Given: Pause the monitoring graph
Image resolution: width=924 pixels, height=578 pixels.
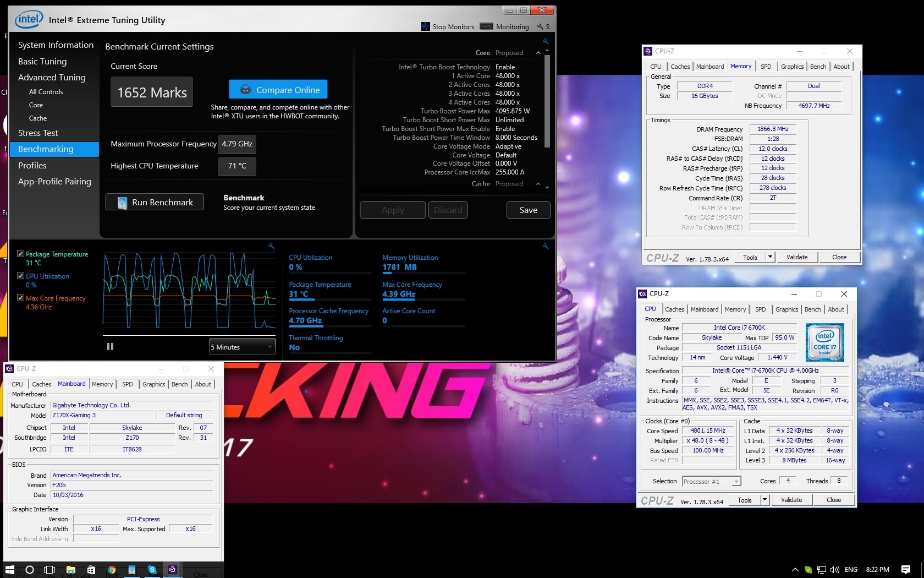Looking at the screenshot, I should coord(110,346).
